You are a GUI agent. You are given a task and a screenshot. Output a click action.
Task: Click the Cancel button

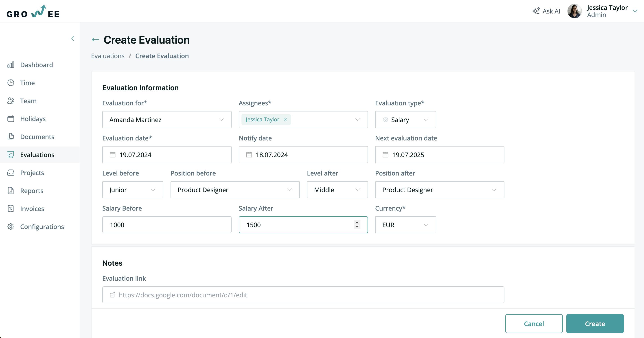pyautogui.click(x=534, y=323)
